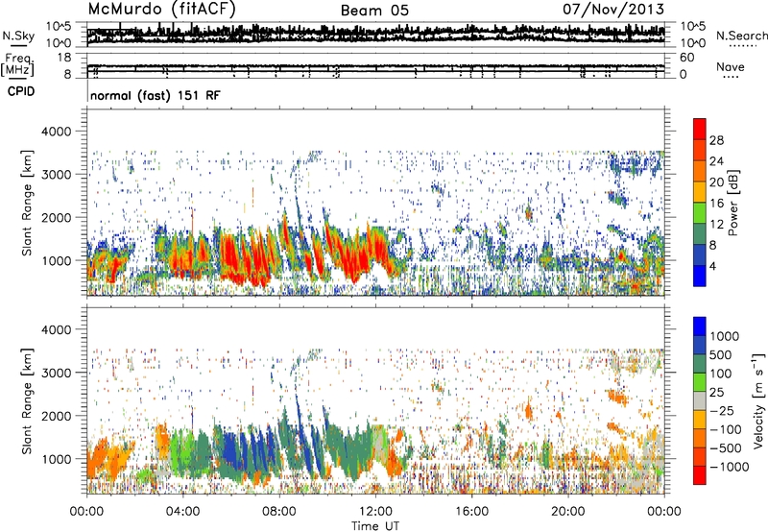Click the blue velocity band near 06:00
This screenshot has width=768, height=532.
[230, 450]
